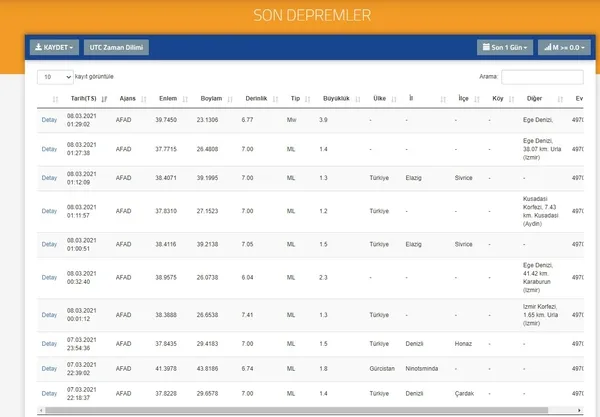
Task: Sort by the Tarih(TS) column icon
Action: click(104, 99)
